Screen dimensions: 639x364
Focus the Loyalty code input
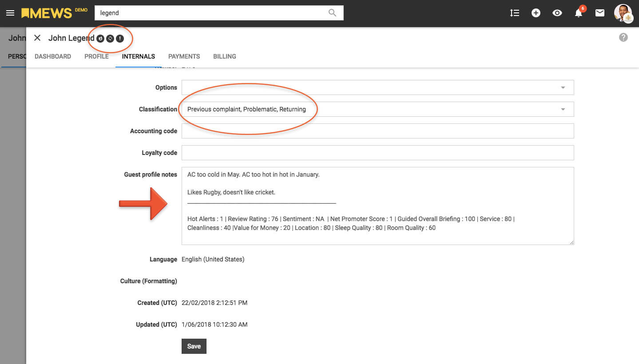click(x=377, y=153)
